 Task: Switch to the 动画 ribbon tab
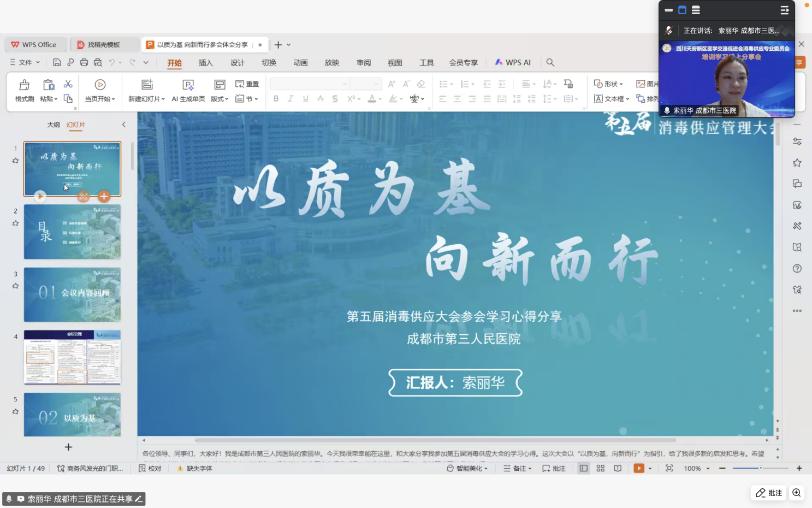tap(300, 63)
